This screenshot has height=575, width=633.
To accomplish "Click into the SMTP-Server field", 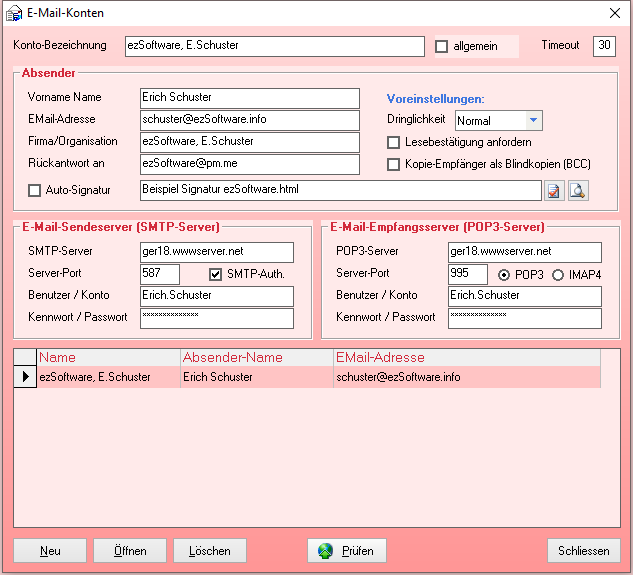I will tap(217, 252).
